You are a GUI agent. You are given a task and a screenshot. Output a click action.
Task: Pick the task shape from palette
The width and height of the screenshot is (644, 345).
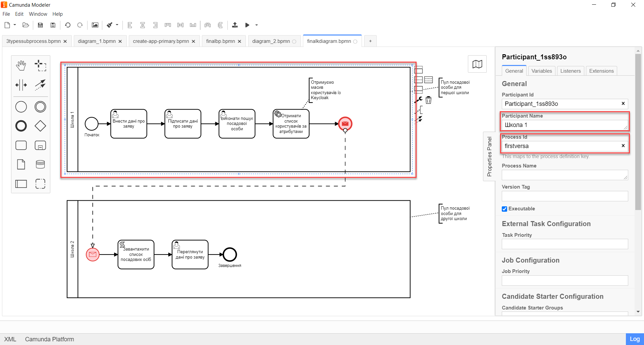point(21,145)
